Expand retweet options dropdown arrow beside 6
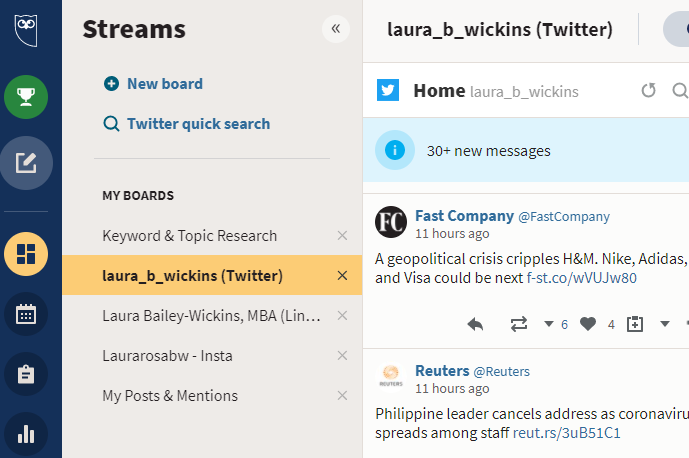 [548, 324]
